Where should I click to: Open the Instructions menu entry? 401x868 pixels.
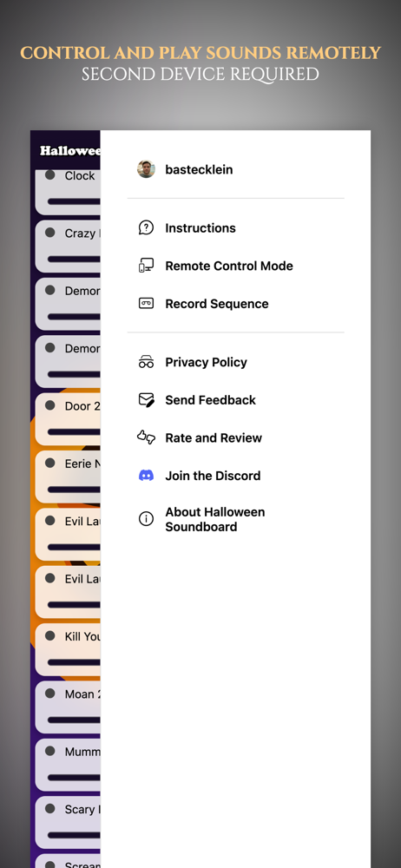tap(235, 228)
